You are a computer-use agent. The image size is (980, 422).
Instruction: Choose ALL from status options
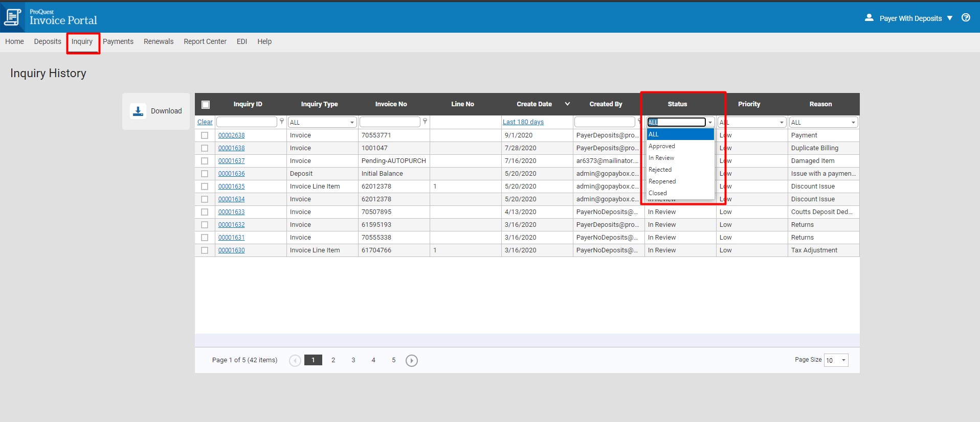680,134
